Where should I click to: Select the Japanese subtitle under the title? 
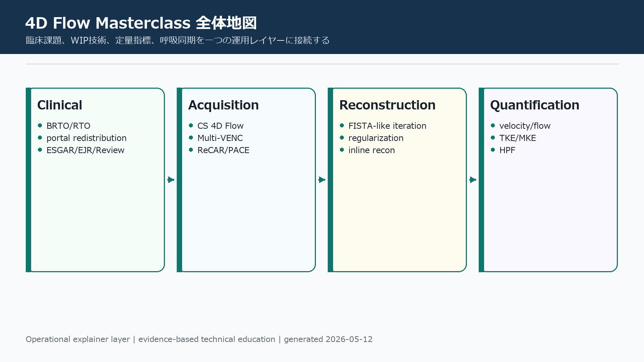coord(177,40)
